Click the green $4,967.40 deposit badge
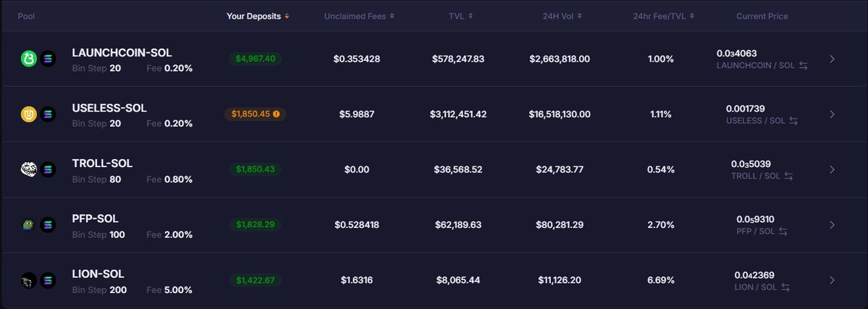Screen dimensions: 868x309 point(255,59)
